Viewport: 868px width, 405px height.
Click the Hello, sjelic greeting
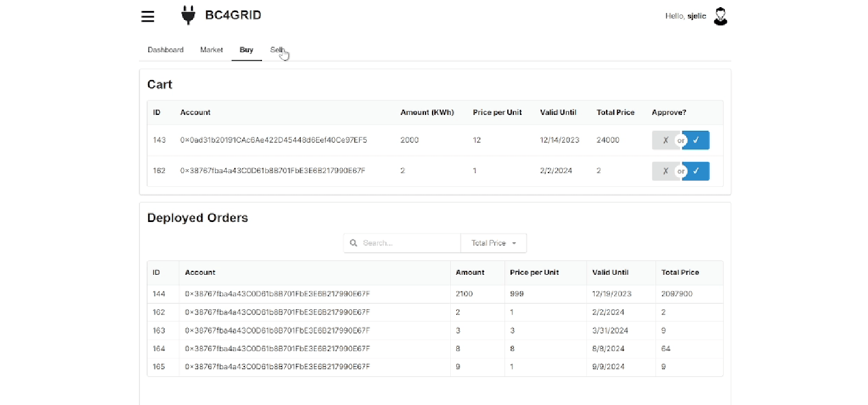(686, 16)
